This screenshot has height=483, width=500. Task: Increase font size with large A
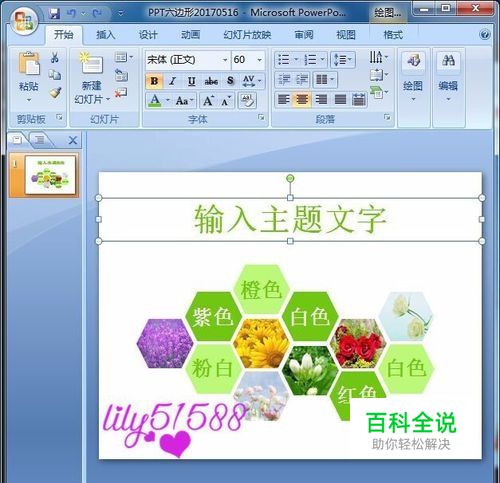click(x=209, y=100)
